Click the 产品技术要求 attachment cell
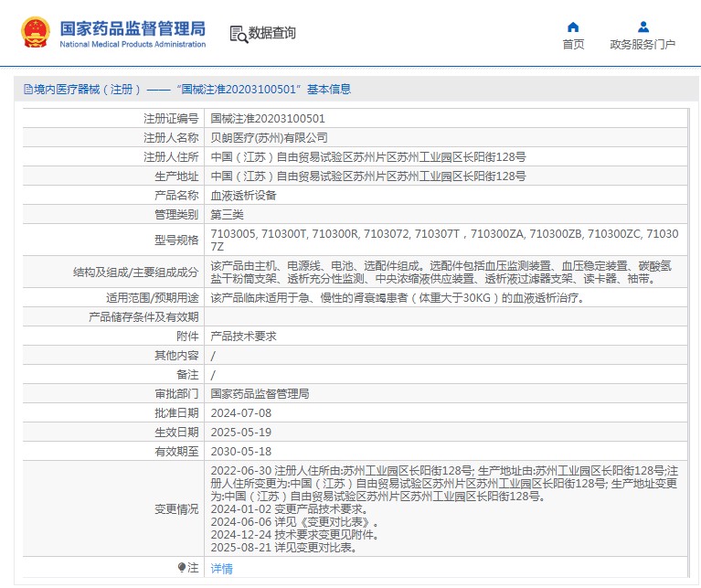 pos(243,337)
